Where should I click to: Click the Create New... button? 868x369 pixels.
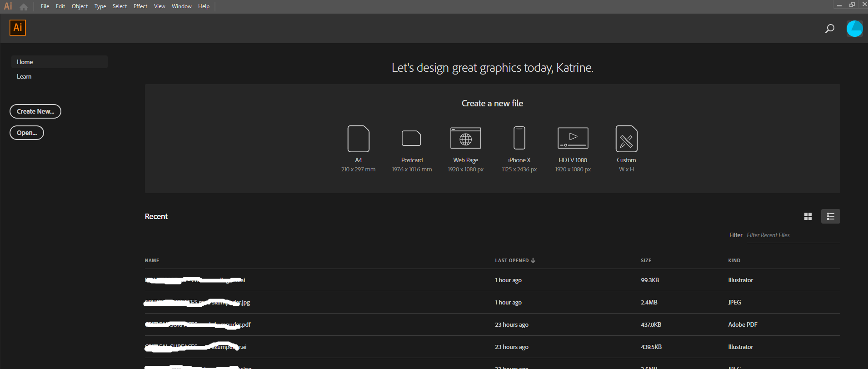click(35, 111)
